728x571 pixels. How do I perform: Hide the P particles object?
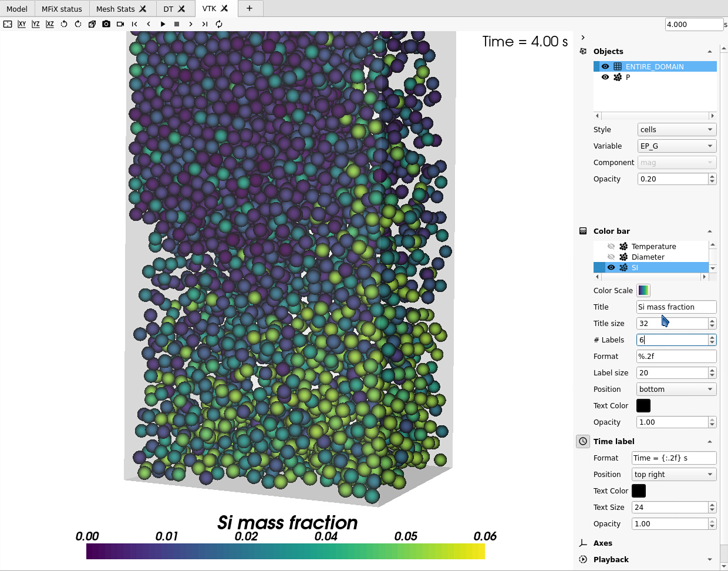coord(605,77)
